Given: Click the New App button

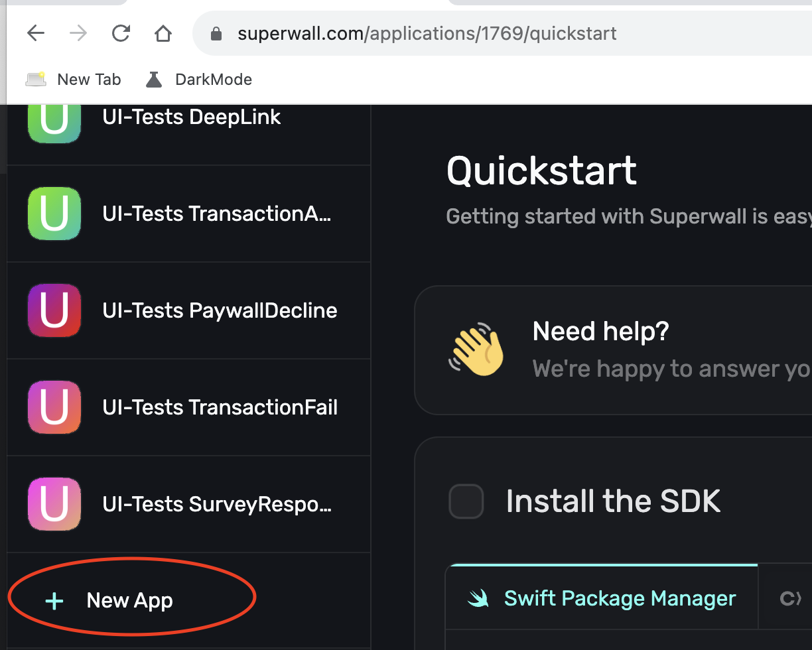Looking at the screenshot, I should tap(130, 601).
